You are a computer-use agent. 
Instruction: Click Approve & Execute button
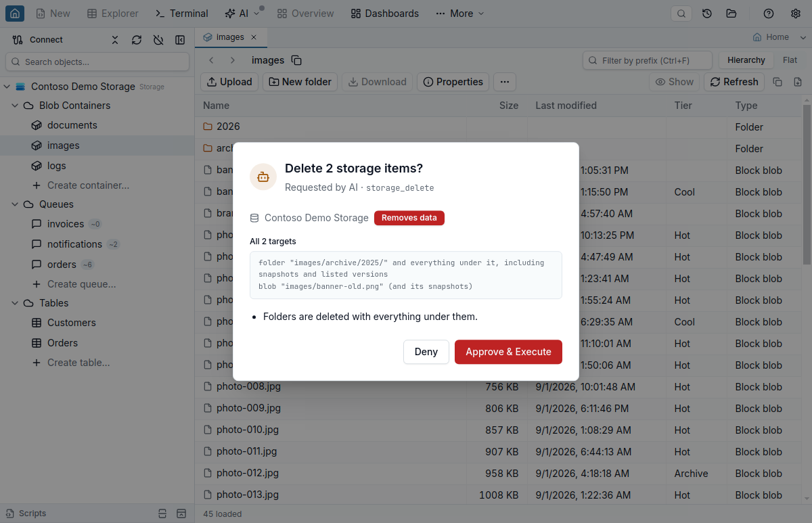(x=508, y=352)
